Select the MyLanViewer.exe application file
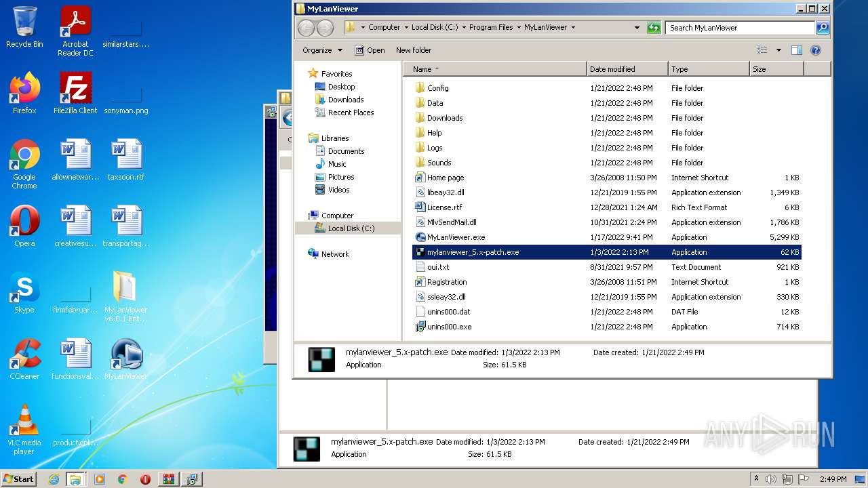Screen dimensions: 868x488 click(x=450, y=237)
